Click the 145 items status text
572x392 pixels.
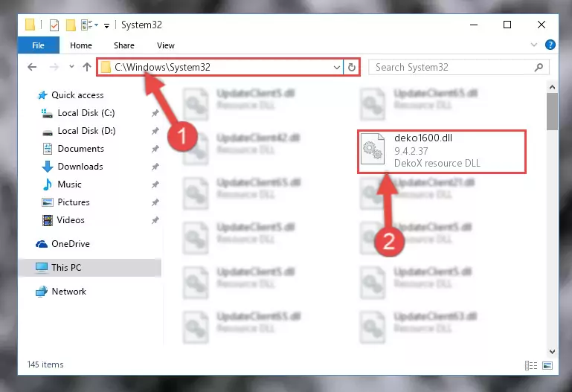[x=45, y=364]
